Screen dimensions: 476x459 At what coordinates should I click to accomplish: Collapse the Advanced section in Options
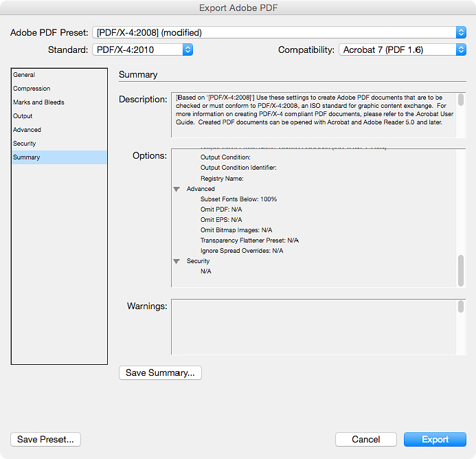point(177,189)
